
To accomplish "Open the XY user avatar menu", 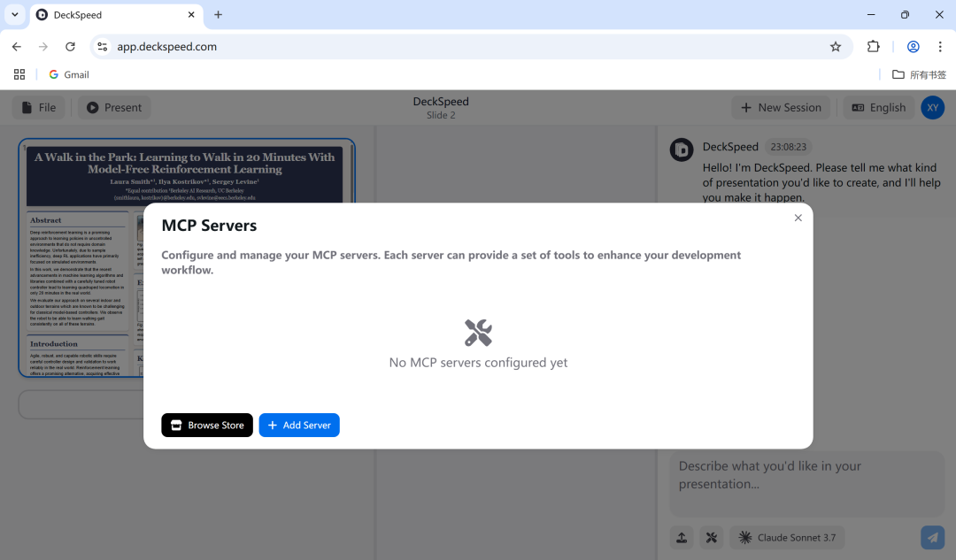I will coord(932,108).
